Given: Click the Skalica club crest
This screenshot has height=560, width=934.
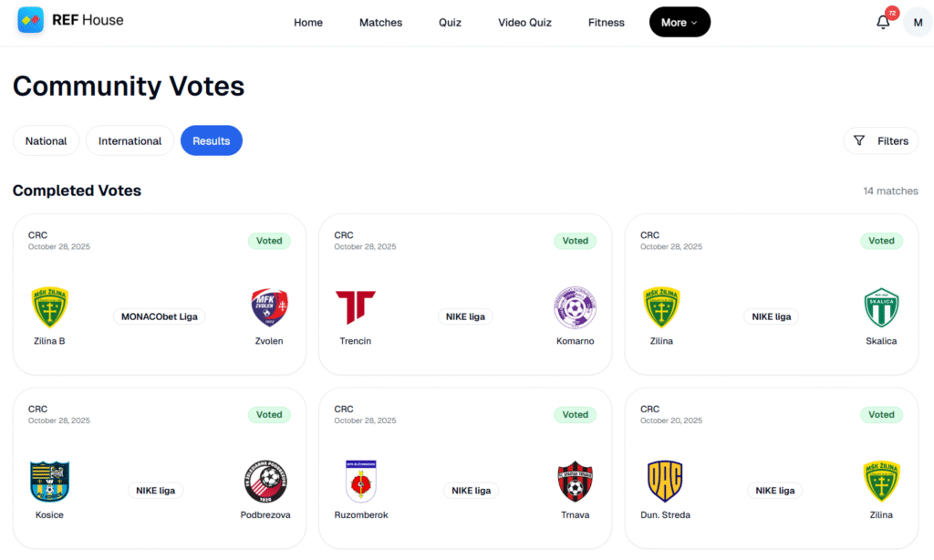Looking at the screenshot, I should (881, 307).
